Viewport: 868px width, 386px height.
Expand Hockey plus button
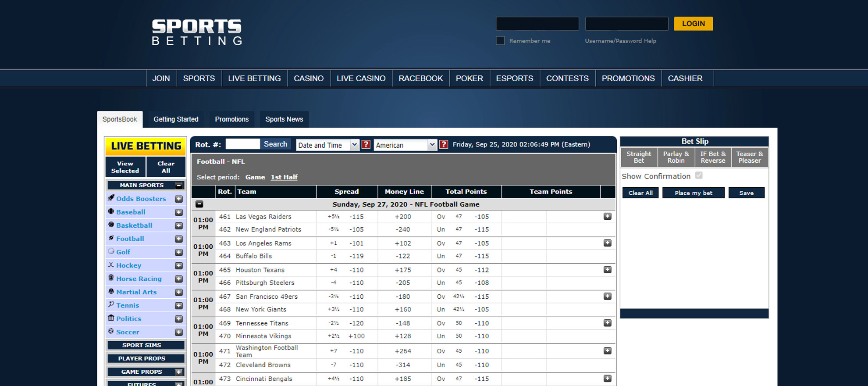point(179,266)
